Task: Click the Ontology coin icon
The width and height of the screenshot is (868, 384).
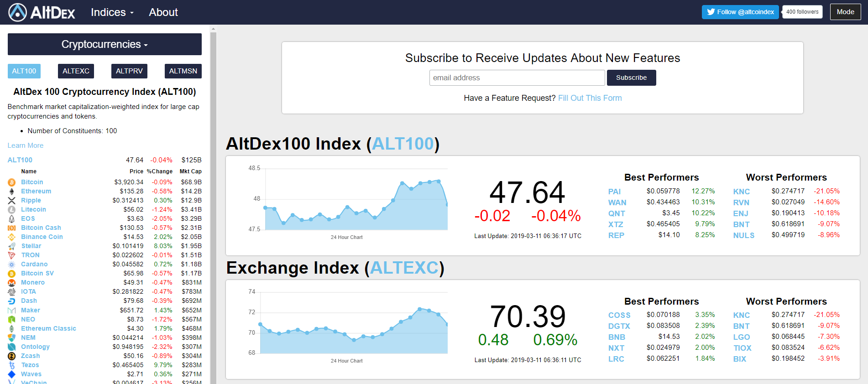Action: (x=12, y=347)
